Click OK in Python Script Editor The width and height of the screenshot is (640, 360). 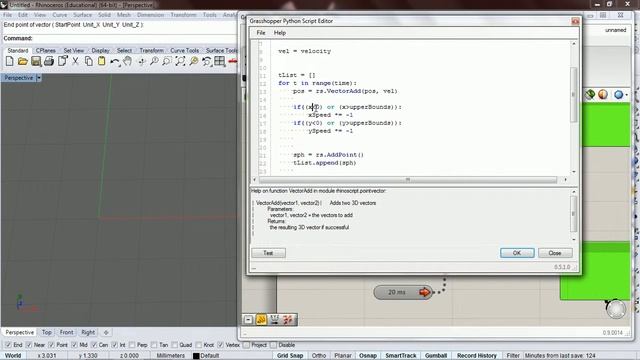tap(517, 253)
